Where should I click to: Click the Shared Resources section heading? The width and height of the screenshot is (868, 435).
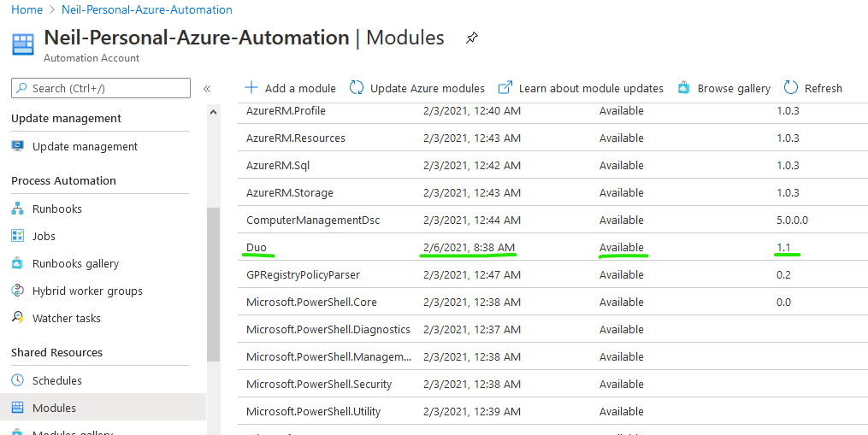56,352
